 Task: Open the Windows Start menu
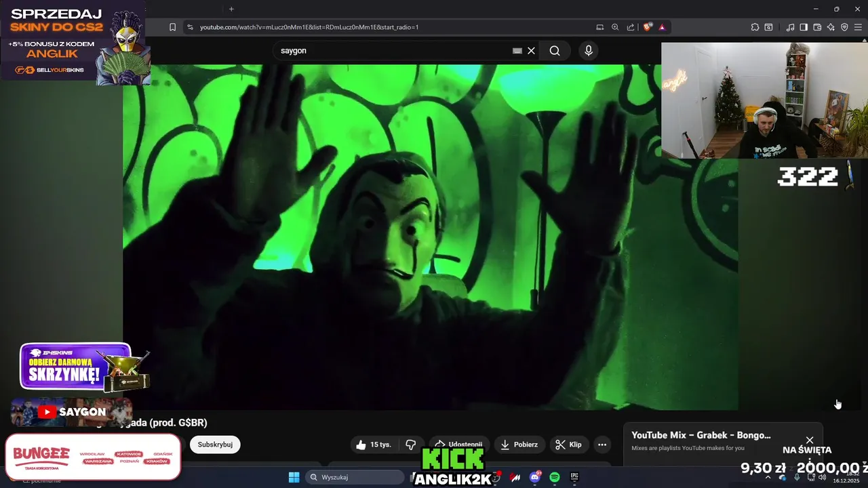tap(294, 477)
